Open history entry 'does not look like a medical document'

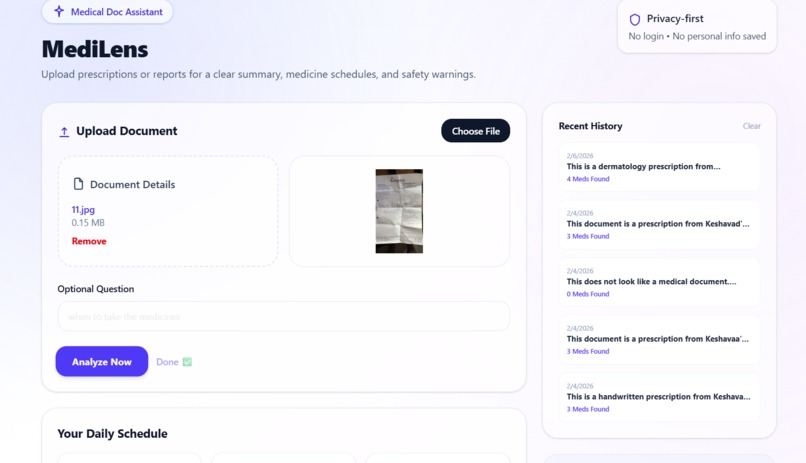pos(659,283)
